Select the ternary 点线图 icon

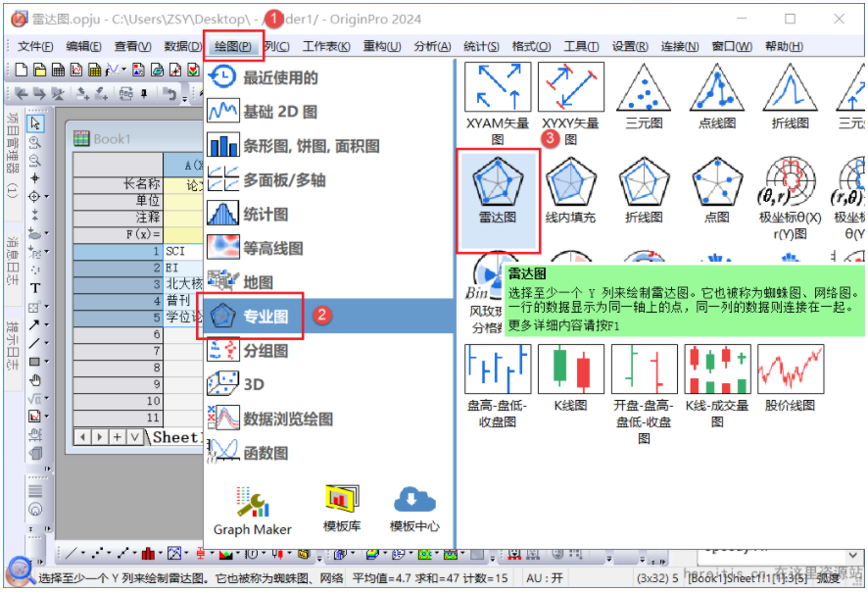(717, 96)
